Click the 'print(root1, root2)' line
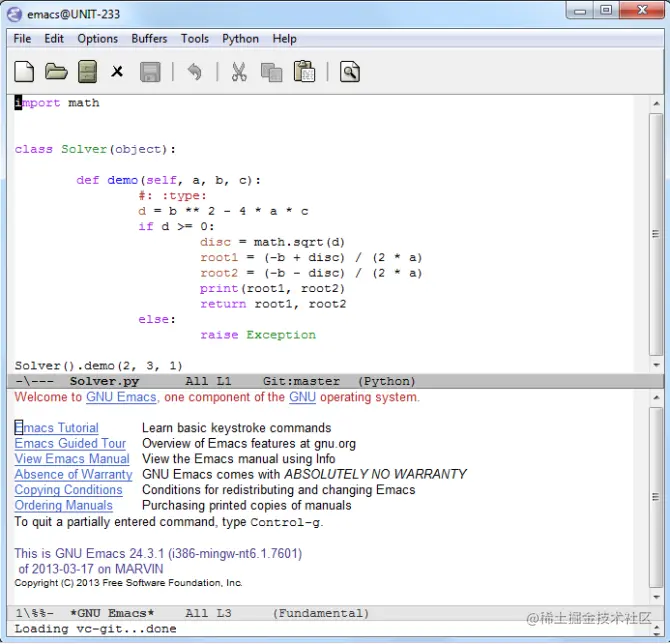 [272, 289]
